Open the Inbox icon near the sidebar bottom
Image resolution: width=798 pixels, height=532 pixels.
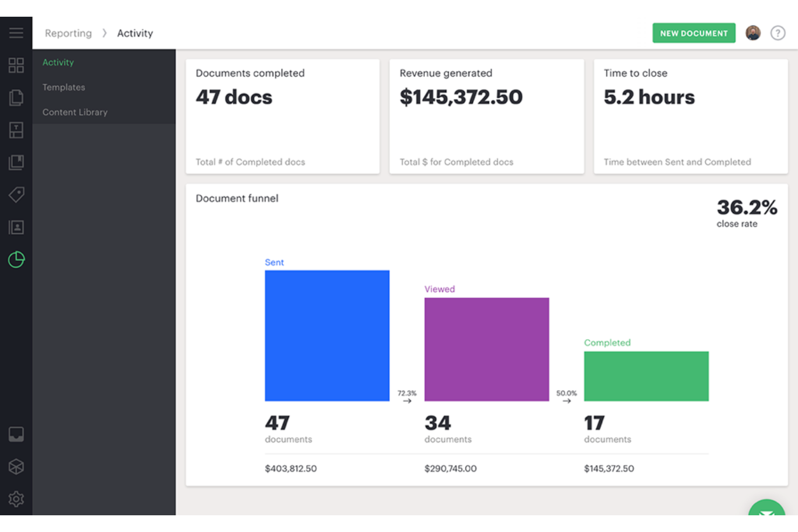click(16, 434)
